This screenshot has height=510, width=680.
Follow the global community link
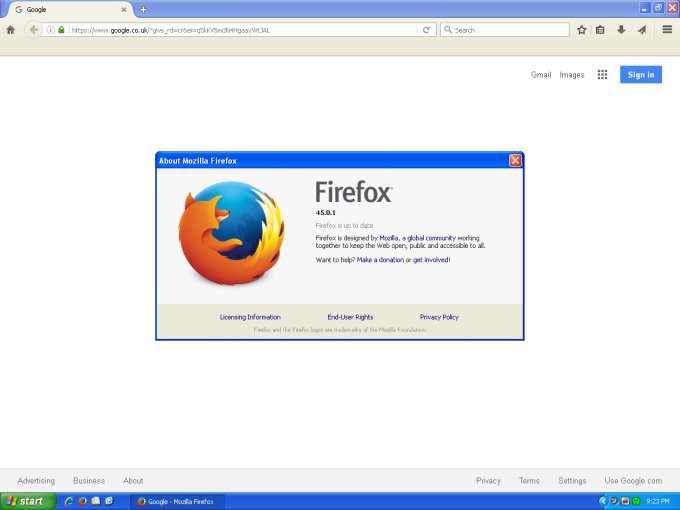tap(431, 238)
